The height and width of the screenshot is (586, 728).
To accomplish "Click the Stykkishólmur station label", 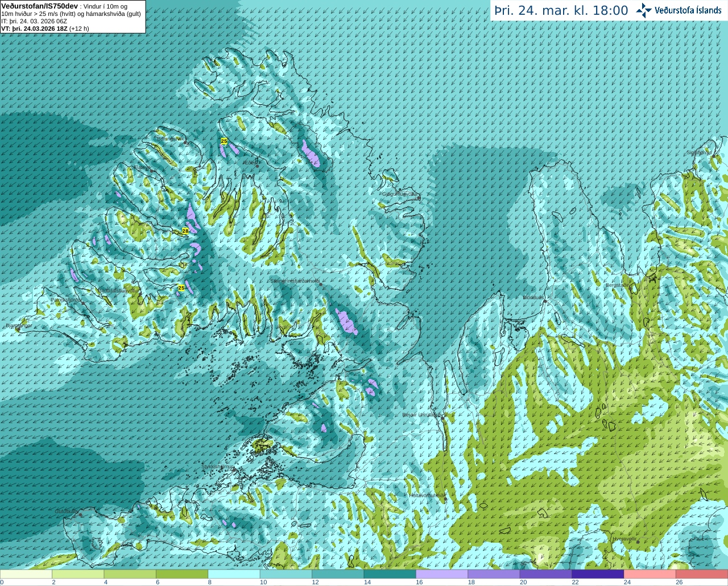I will [x=218, y=467].
